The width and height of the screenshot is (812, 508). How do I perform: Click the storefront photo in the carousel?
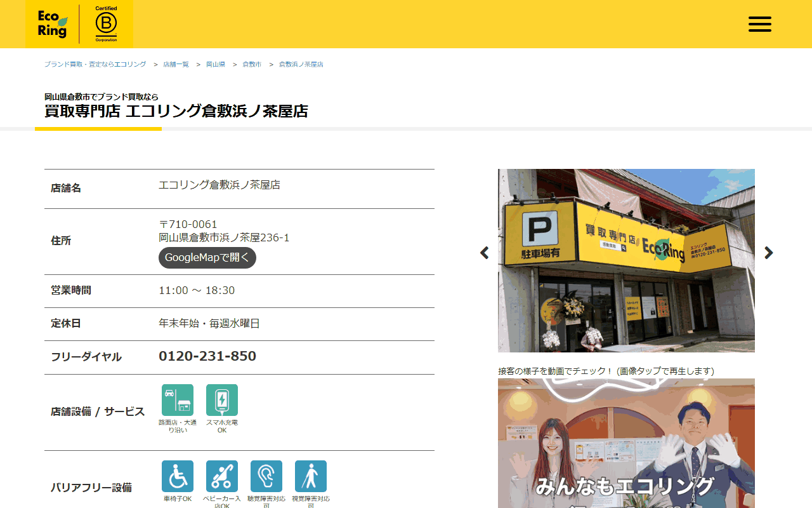(x=626, y=260)
